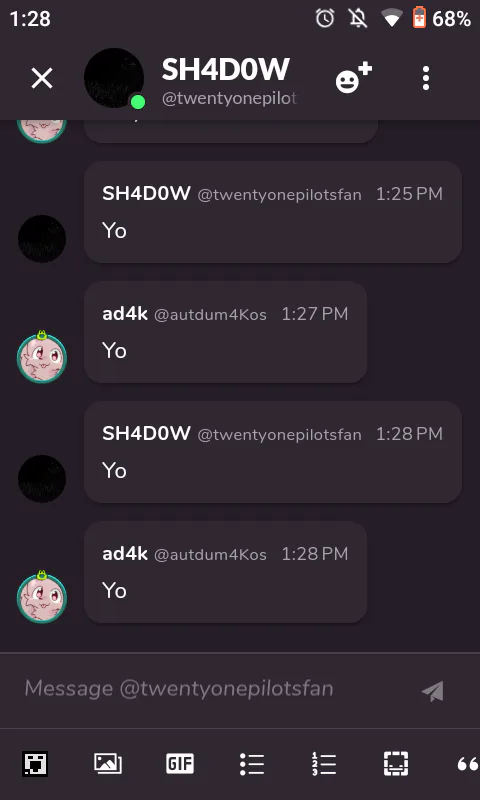
Task: Open the image attachment picker icon
Action: coord(108,764)
